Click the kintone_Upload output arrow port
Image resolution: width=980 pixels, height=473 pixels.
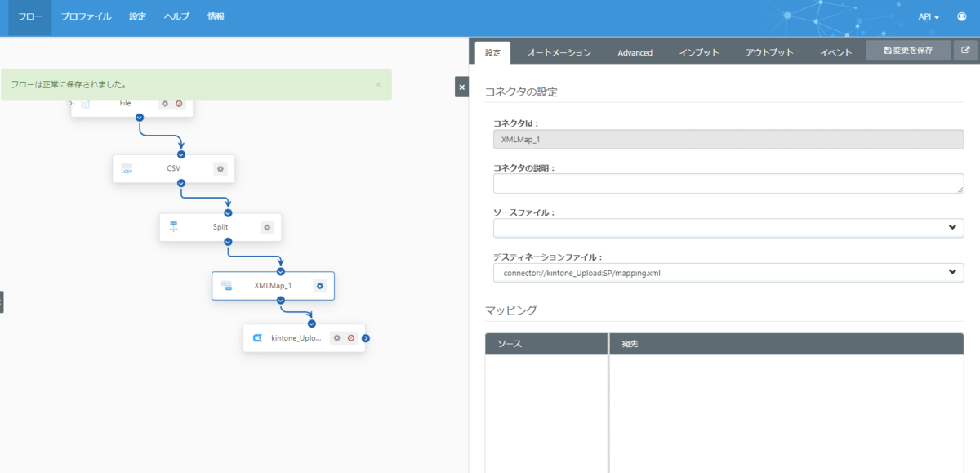coord(366,338)
